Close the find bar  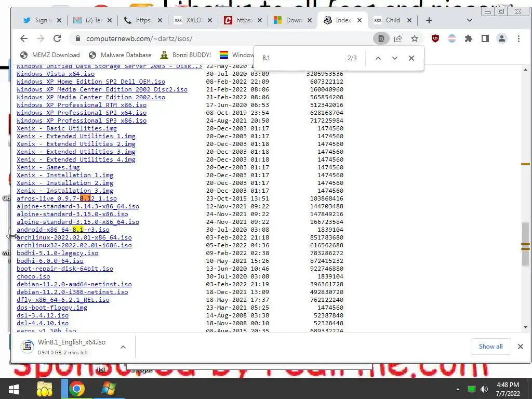click(x=411, y=58)
